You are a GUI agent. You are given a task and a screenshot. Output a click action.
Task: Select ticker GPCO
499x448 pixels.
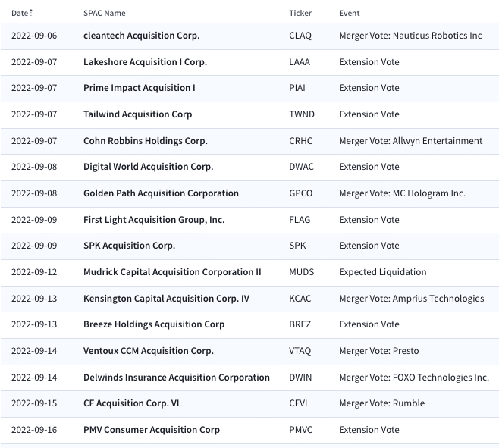301,193
